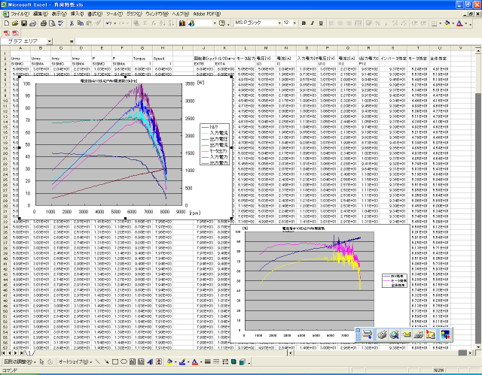Click the Save floppy disk icon
This screenshot has height=375, width=482.
tap(24, 23)
